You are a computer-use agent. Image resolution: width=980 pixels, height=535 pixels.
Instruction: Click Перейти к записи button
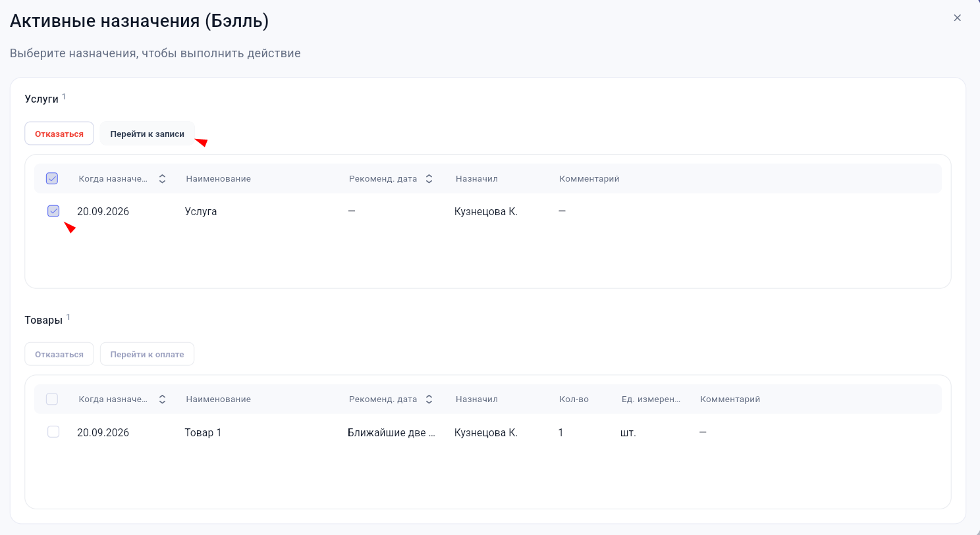click(147, 134)
